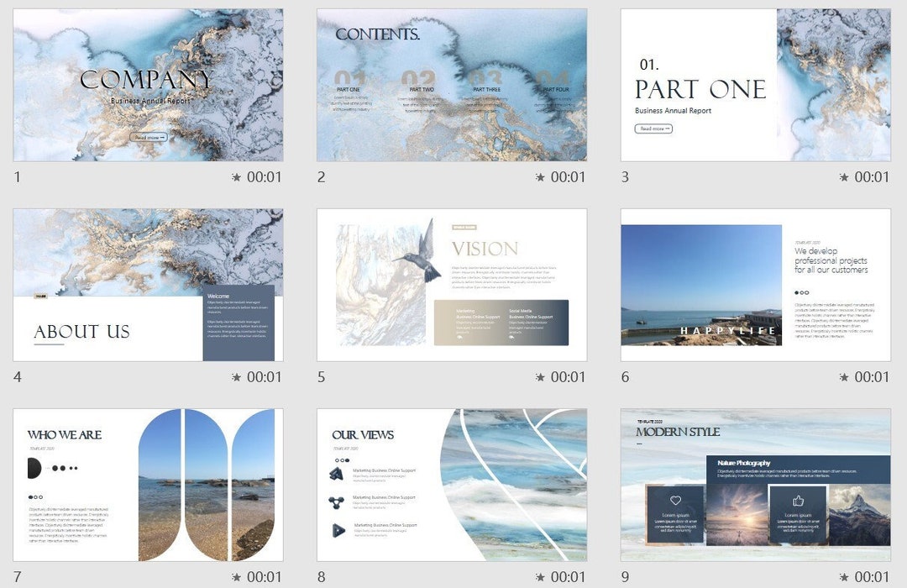Image resolution: width=907 pixels, height=588 pixels.
Task: Click the 00:01 timing under slide 1
Action: tap(265, 177)
